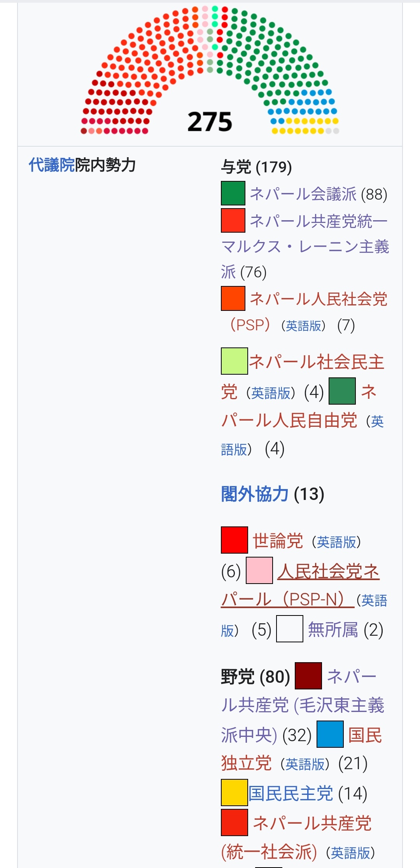Click the dark green swatch for ネパール人民自由党
Image resolution: width=420 pixels, height=868 pixels.
coord(342,391)
